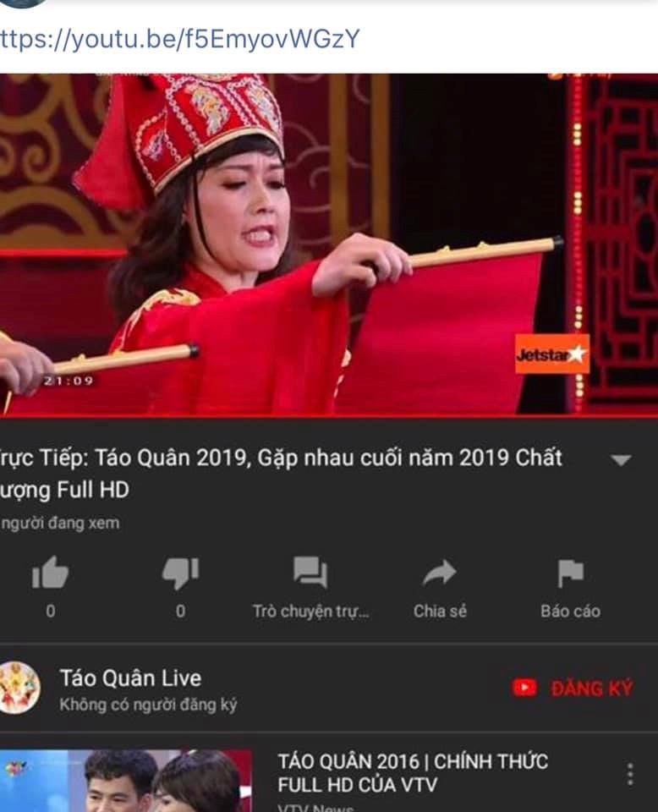This screenshot has height=812, width=658.
Task: Open the youtu.be/f5EmyovWGzY link
Action: pyautogui.click(x=179, y=40)
